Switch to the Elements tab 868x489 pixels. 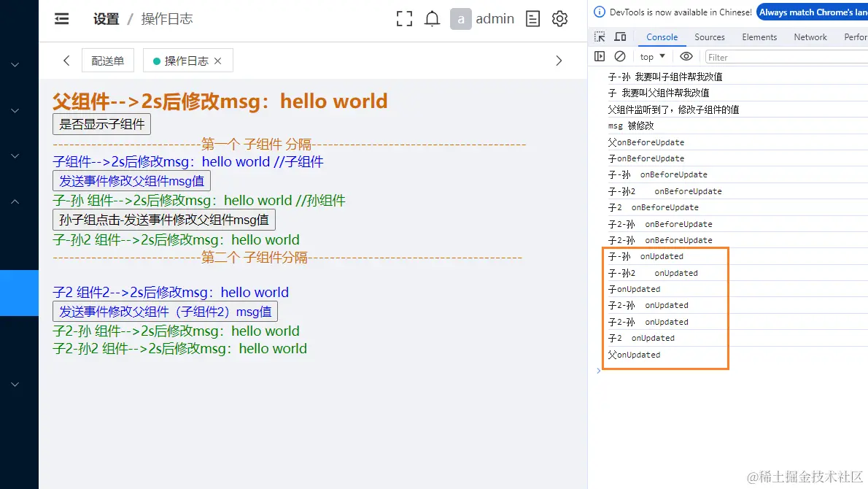[x=759, y=37]
